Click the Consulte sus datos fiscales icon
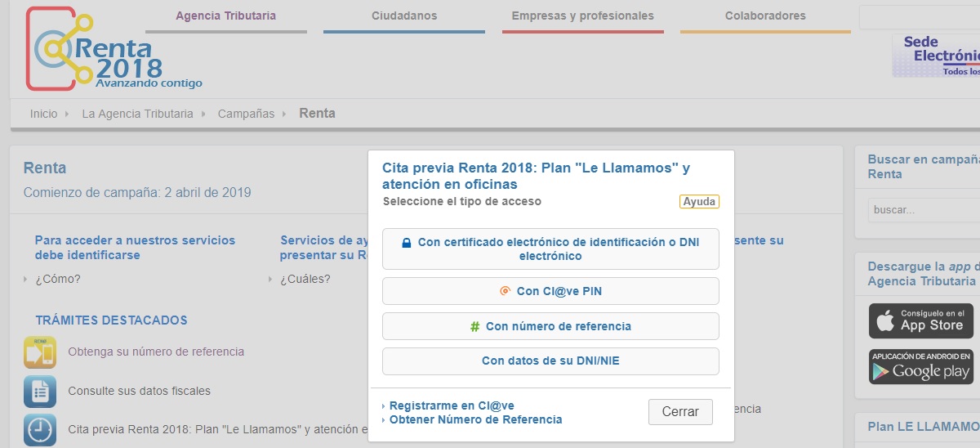The image size is (980, 448). coord(40,392)
